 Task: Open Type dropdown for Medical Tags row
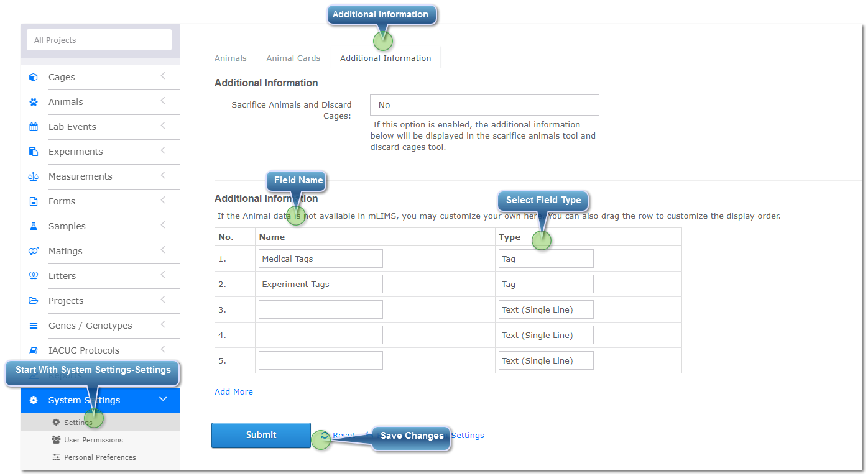point(546,259)
